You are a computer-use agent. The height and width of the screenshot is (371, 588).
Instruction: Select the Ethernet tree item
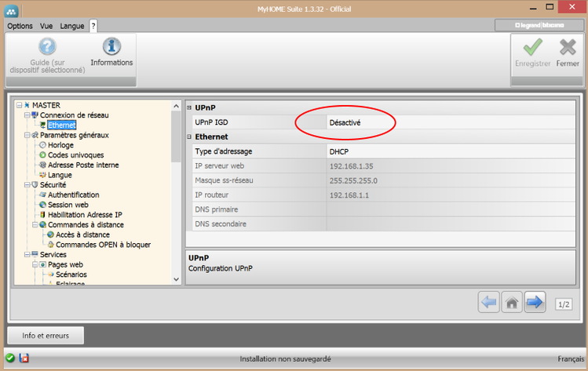(62, 125)
